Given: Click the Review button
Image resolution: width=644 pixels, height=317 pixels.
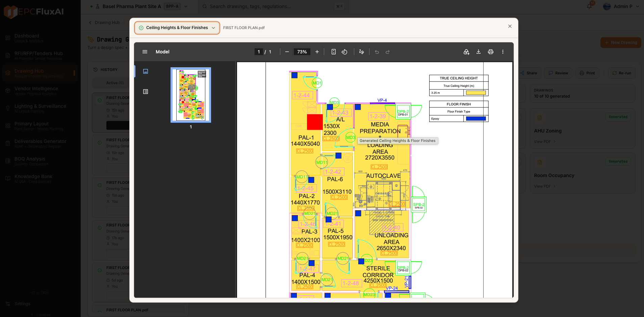Looking at the screenshot, I should (x=558, y=73).
